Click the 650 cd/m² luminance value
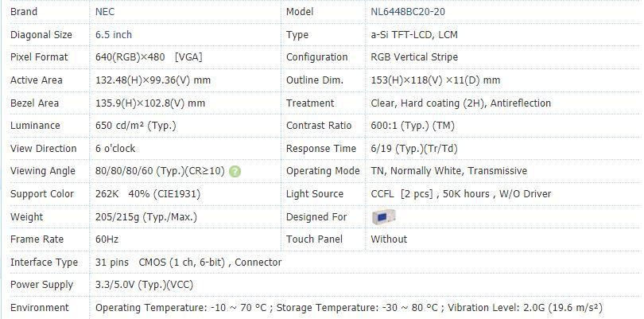 point(135,126)
